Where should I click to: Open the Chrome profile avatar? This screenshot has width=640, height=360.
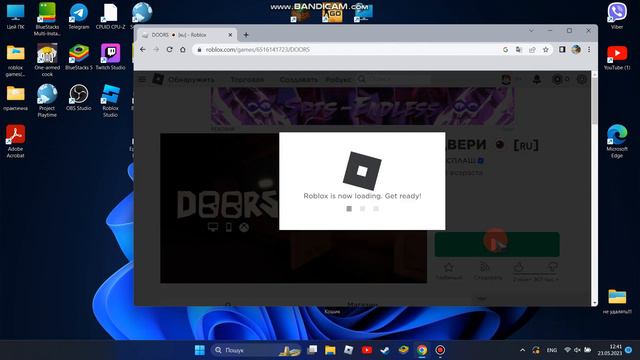click(576, 49)
